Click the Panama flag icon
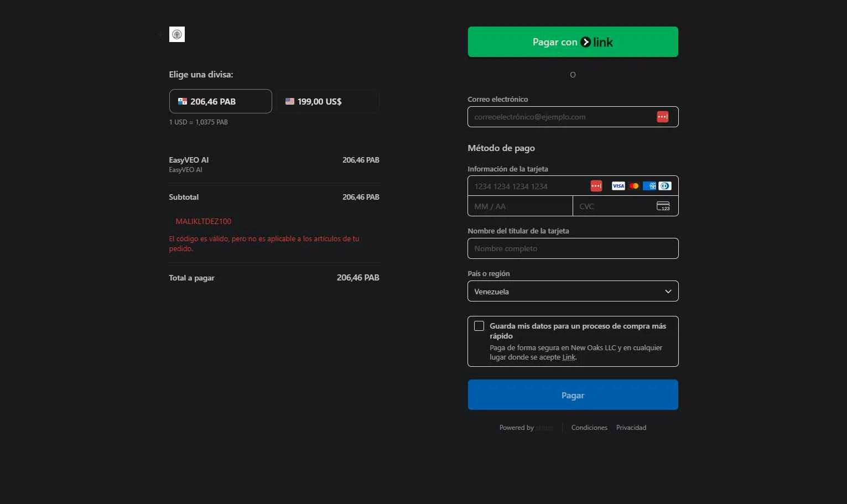Image resolution: width=847 pixels, height=504 pixels. (182, 101)
